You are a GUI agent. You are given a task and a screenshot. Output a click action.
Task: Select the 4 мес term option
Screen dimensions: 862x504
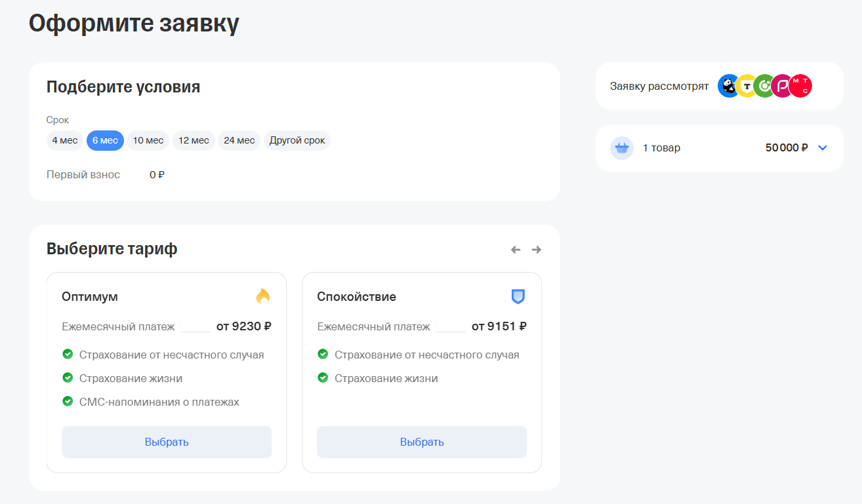coord(65,141)
